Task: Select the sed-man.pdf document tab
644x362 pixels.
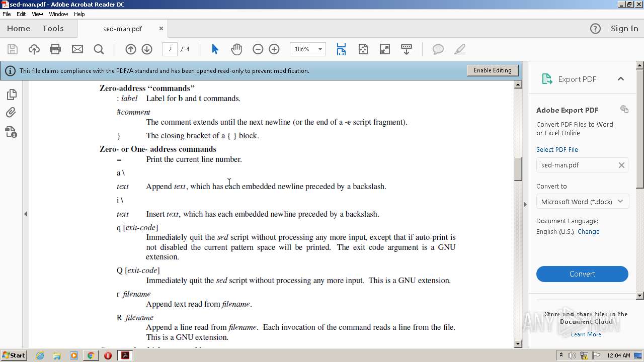Action: pyautogui.click(x=122, y=29)
